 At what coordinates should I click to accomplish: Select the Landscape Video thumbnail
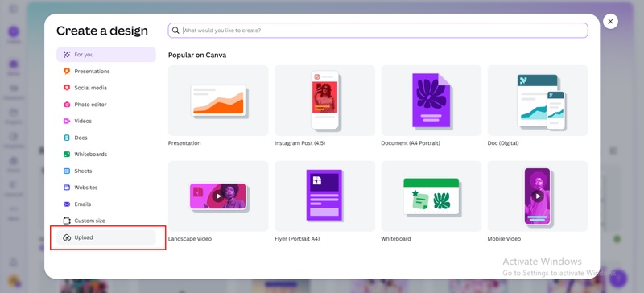(218, 196)
